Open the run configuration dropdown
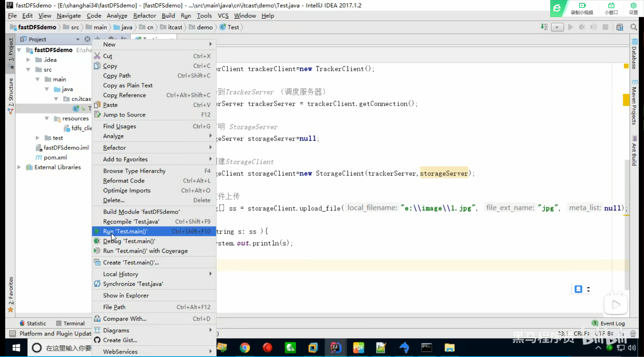 (557, 27)
